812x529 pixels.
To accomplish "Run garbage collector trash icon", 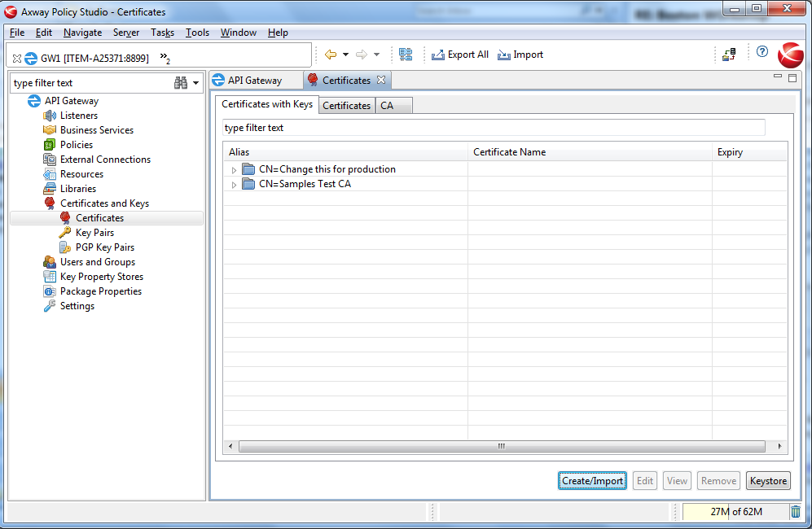I will pyautogui.click(x=796, y=511).
